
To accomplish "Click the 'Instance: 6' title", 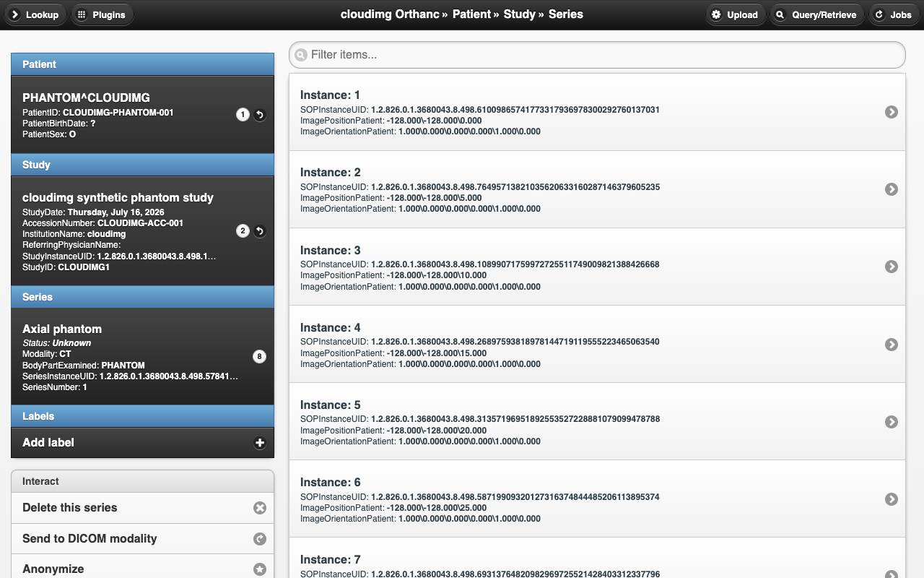I will coord(330,483).
